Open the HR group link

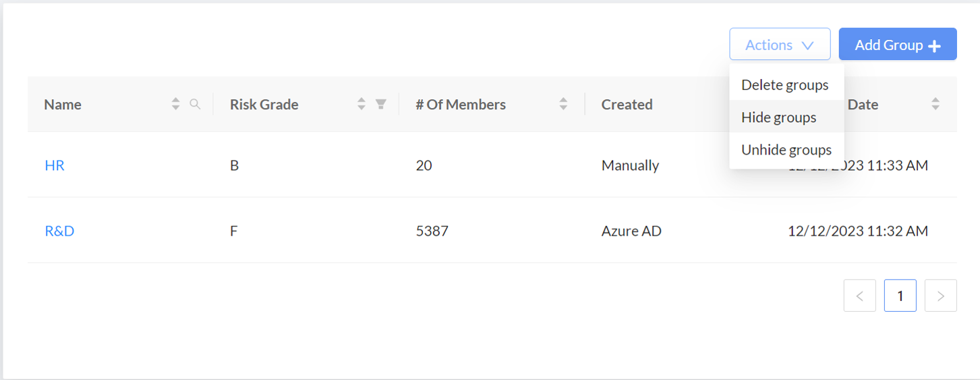55,165
